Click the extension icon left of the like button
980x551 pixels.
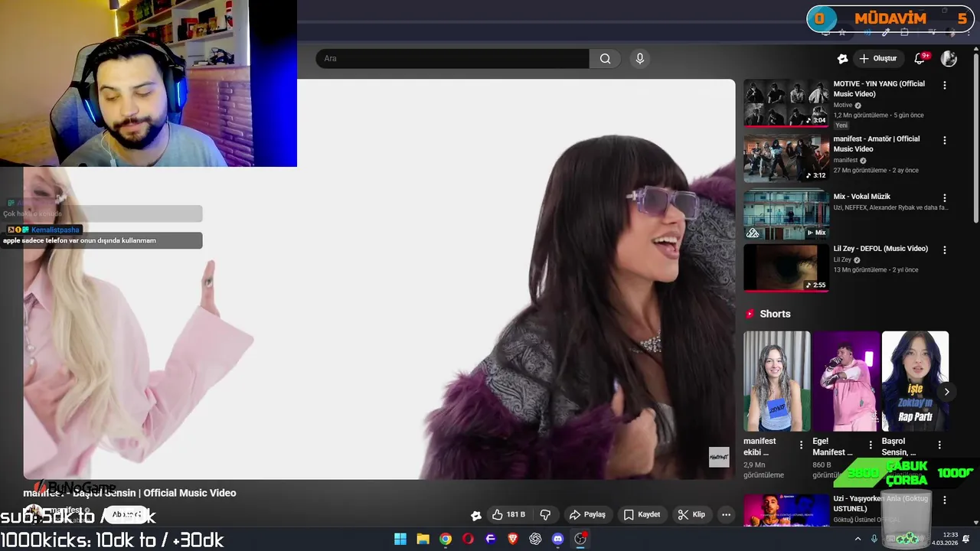476,515
